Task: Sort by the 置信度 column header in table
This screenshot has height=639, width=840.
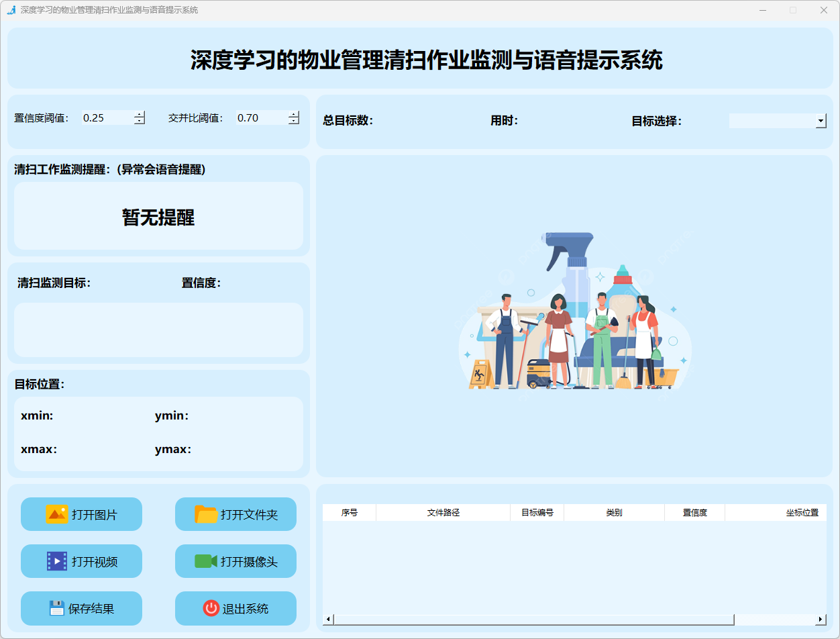Action: [694, 513]
